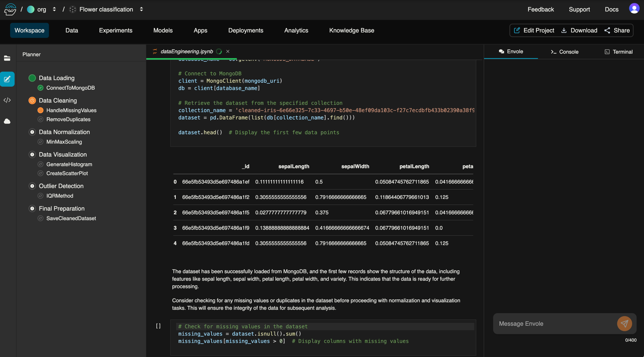Screen dimensions: 644x357
Task: Click the cloud icon in left sidebar
Action: click(7, 121)
